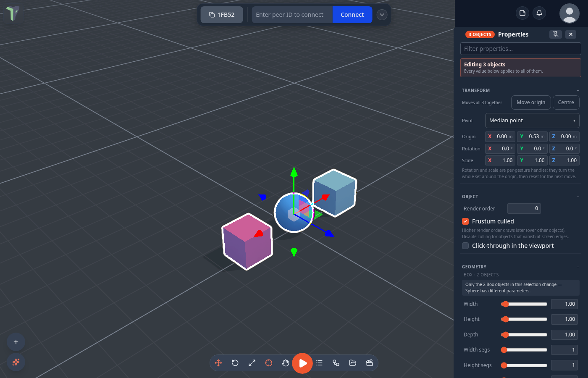Screen dimensions: 588x378
Task: Open the folder assets icon in toolbar
Action: pyautogui.click(x=353, y=363)
